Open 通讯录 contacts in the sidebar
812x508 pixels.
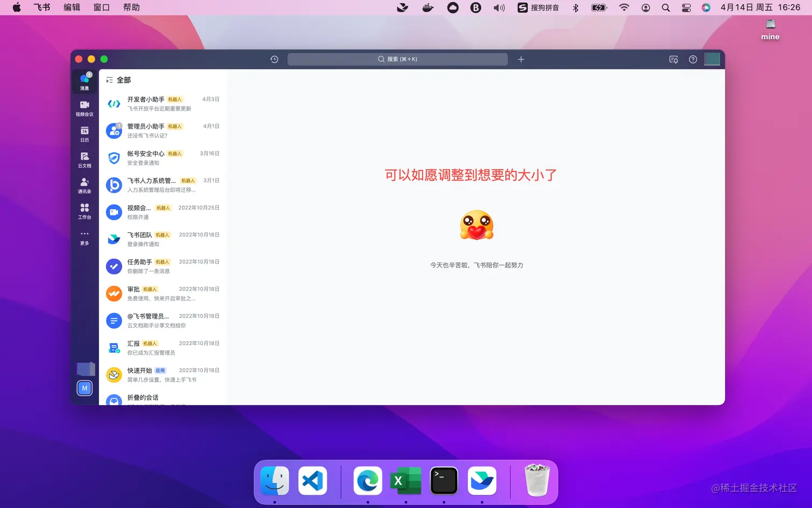[84, 185]
